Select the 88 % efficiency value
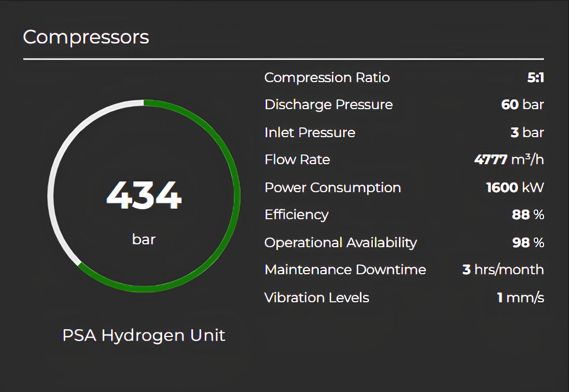This screenshot has height=392, width=569. click(x=528, y=215)
